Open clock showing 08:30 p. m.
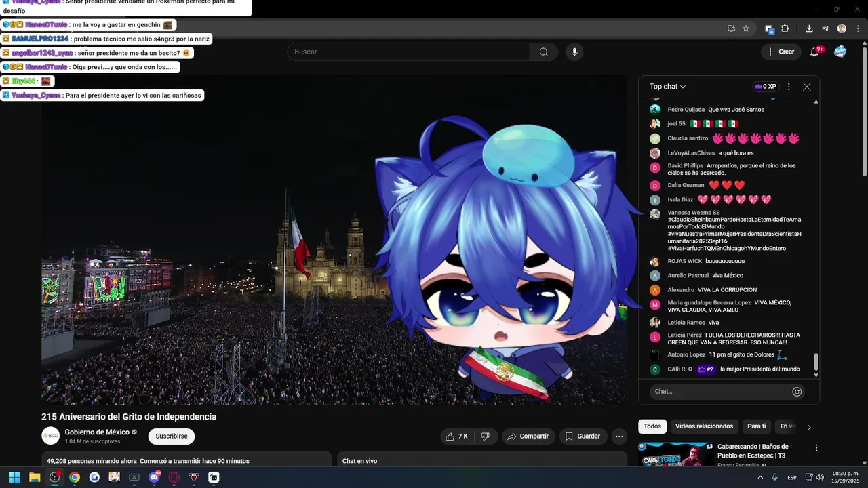This screenshot has width=868, height=488. pyautogui.click(x=846, y=477)
